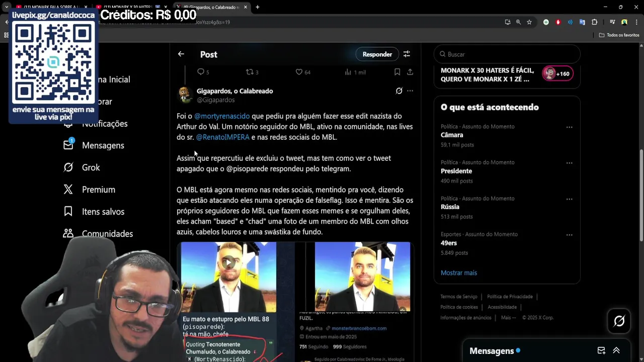The width and height of the screenshot is (644, 362).
Task: Open more options for the 49ers trend
Action: tap(570, 235)
